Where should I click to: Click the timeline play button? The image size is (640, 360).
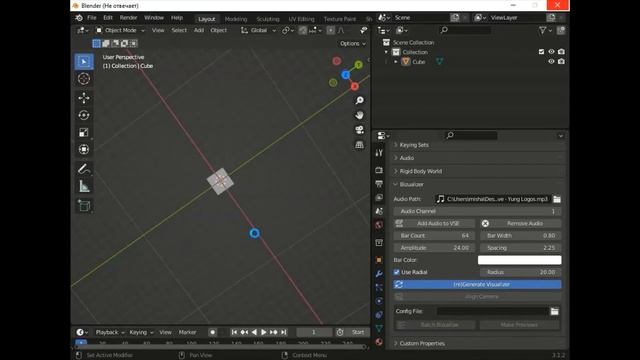[x=263, y=332]
